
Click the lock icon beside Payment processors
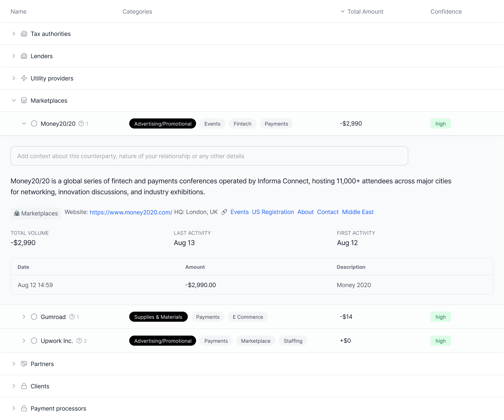coord(24,408)
